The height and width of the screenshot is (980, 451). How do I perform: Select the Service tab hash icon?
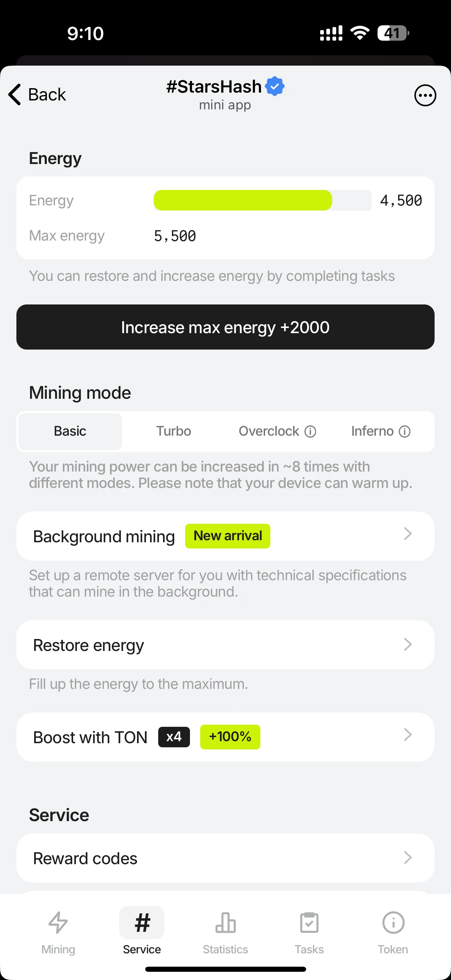[142, 923]
